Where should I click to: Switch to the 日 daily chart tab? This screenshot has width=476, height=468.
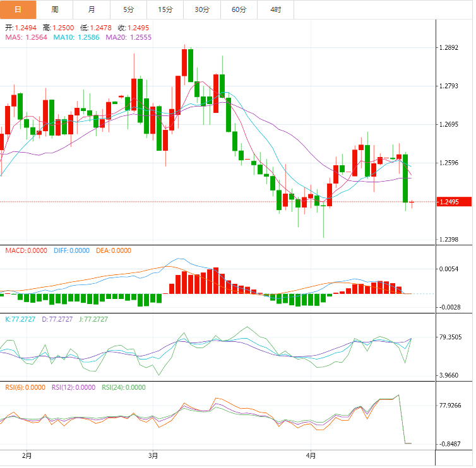click(18, 9)
